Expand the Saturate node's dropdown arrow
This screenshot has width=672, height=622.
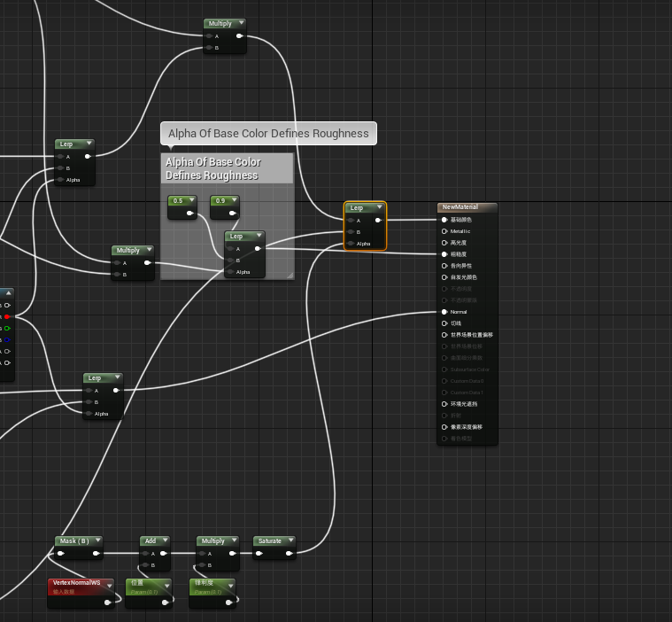click(x=291, y=540)
